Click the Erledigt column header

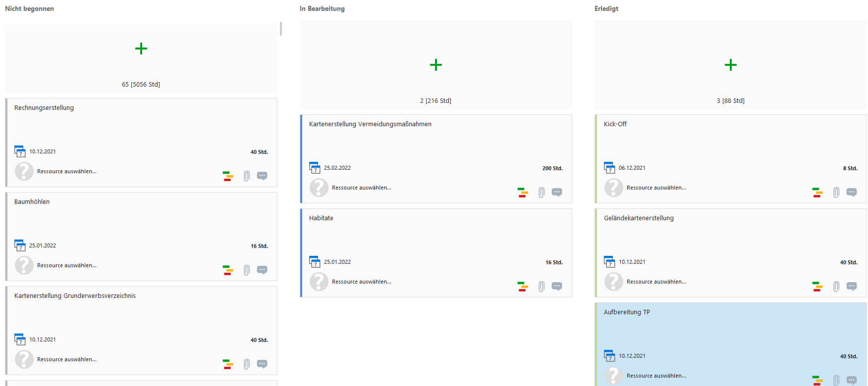click(x=606, y=8)
